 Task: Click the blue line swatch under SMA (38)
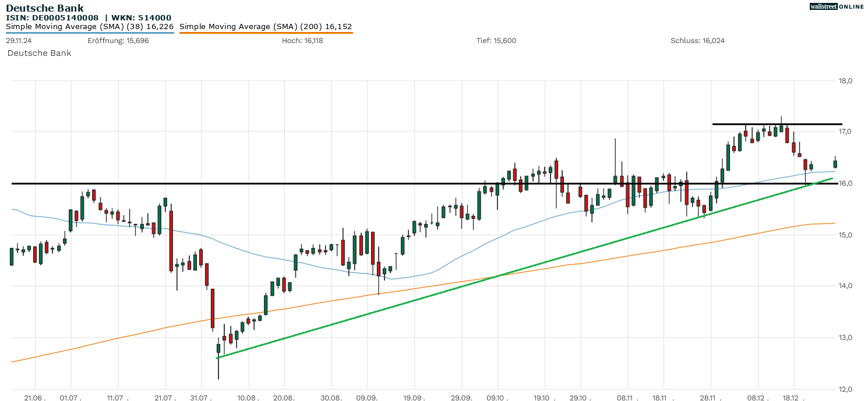(x=90, y=33)
